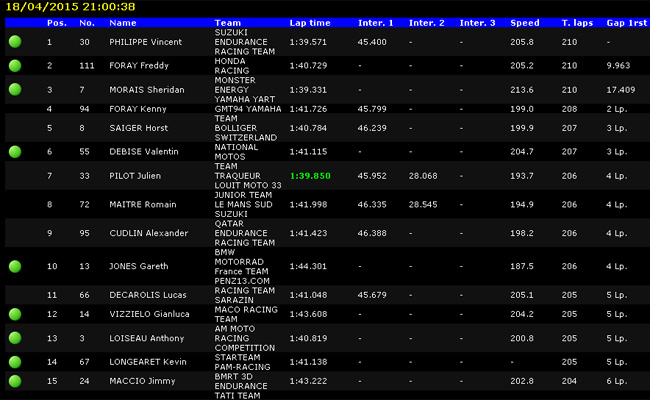Image resolution: width=650 pixels, height=400 pixels.
Task: Click the green status dot for PHILIPPE Vincent
Action: click(15, 42)
